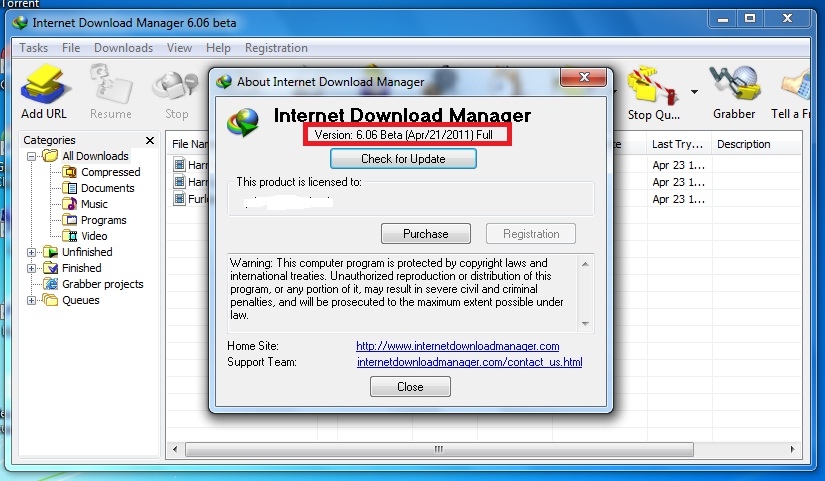Click the Check for Update button
The height and width of the screenshot is (481, 825).
[x=403, y=158]
